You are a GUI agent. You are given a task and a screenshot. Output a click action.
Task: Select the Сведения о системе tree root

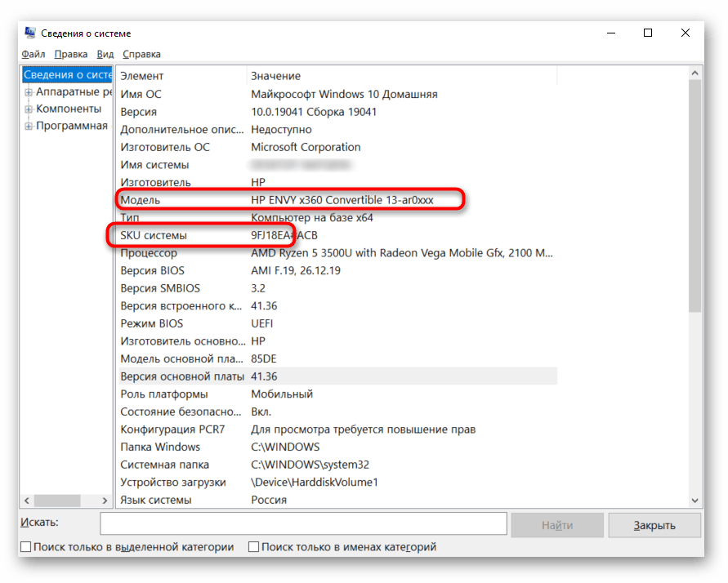pos(68,74)
